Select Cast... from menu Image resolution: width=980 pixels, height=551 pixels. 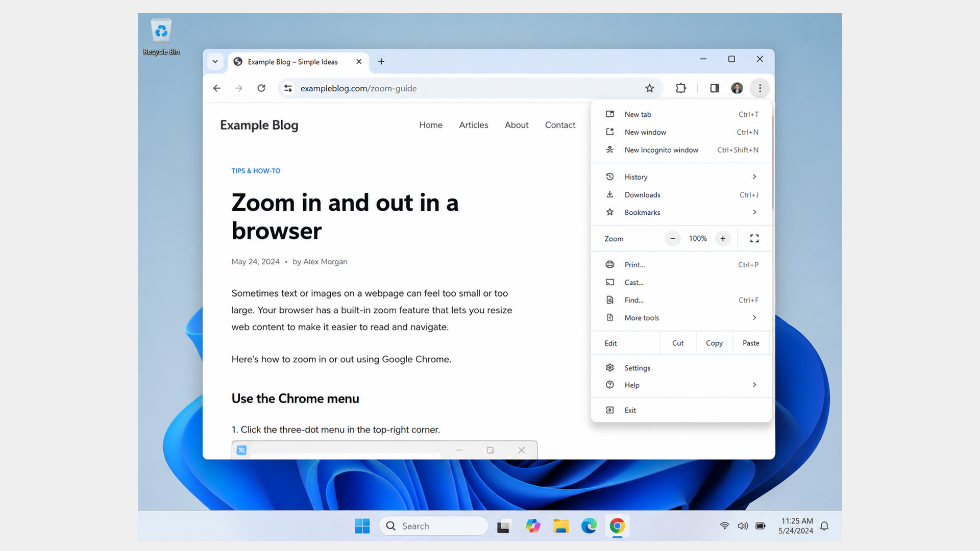click(x=681, y=283)
